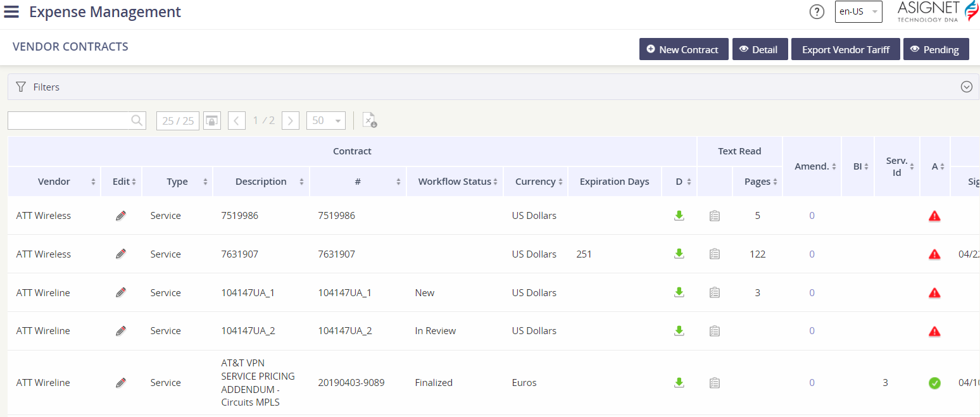Screen dimensions: 980x417
Task: Click the 'Finalized' workflow status cell
Action: (434, 383)
